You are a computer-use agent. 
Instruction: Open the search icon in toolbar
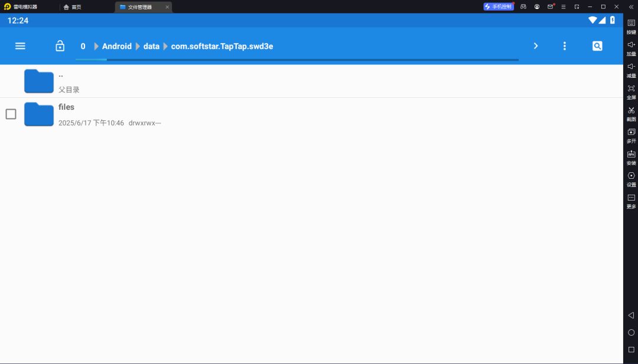[597, 46]
